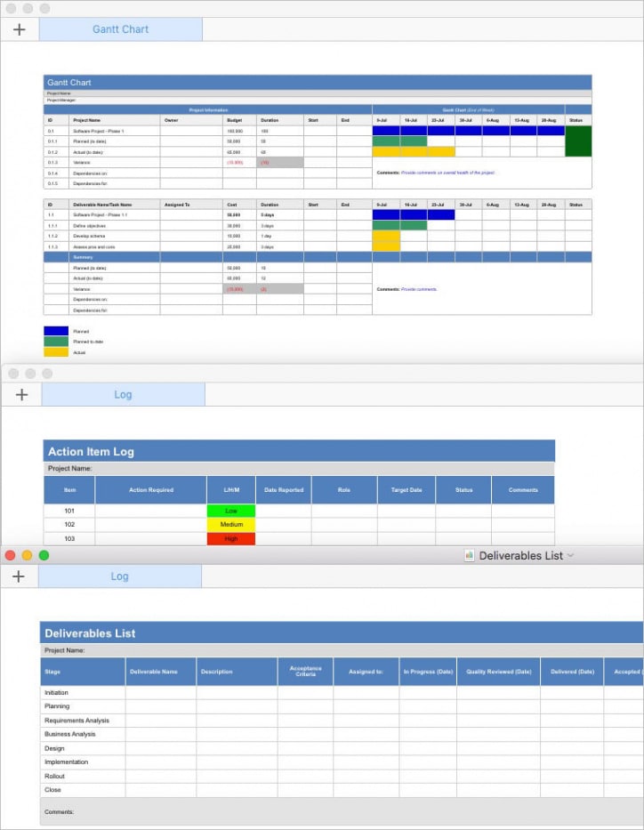Click the Target Date column header
The image size is (644, 830).
406,490
